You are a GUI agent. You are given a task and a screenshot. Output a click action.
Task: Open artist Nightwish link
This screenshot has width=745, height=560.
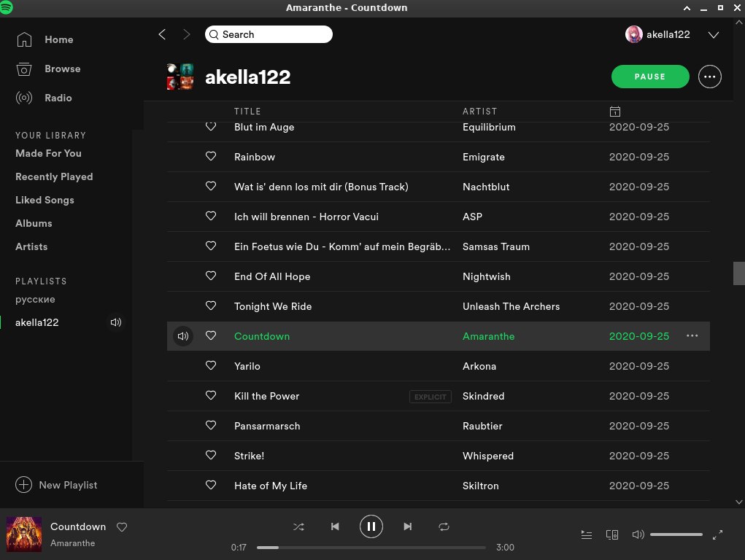(487, 276)
